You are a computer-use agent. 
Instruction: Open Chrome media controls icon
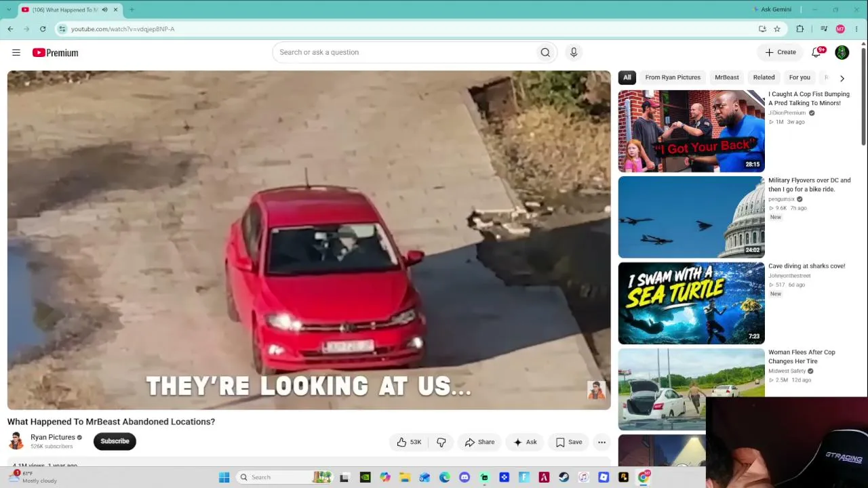click(x=824, y=28)
